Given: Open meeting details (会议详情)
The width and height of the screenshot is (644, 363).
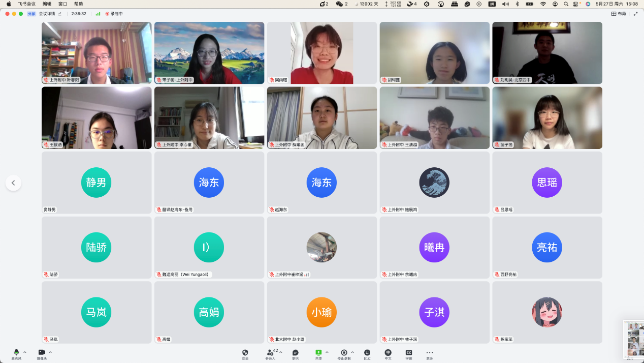Looking at the screenshot, I should pyautogui.click(x=47, y=14).
